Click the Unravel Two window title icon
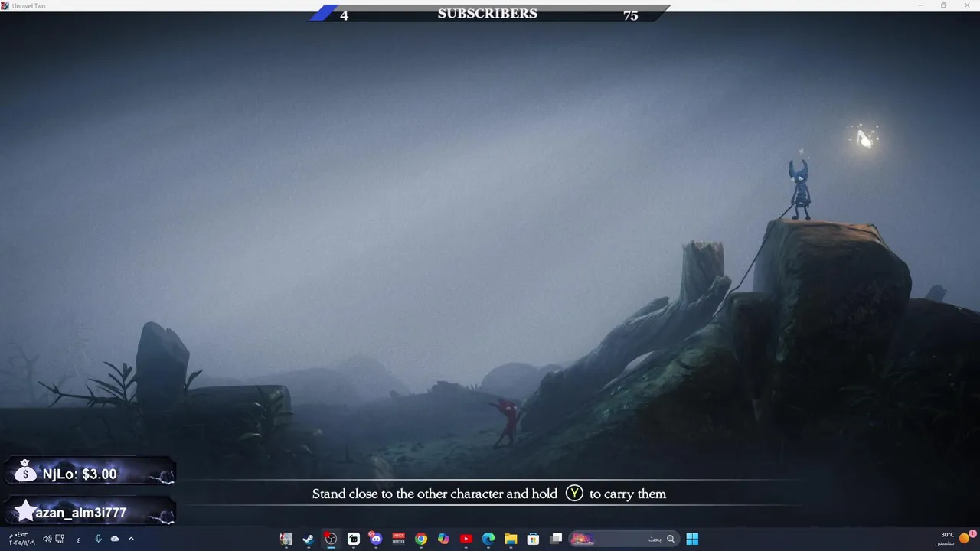This screenshot has width=980, height=551. click(5, 5)
